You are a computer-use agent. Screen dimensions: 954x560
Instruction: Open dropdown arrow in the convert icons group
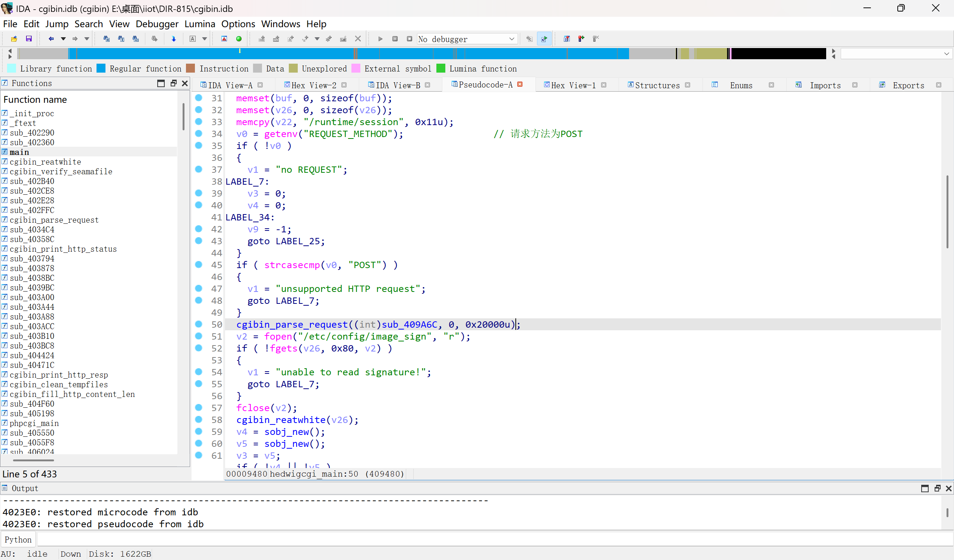coord(317,39)
